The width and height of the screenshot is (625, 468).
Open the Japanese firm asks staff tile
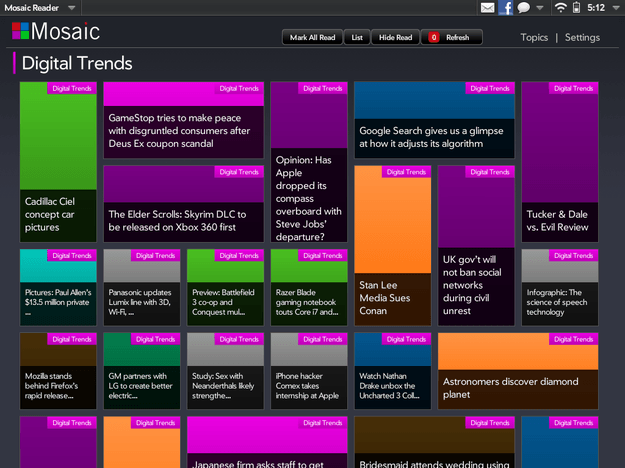[267, 442]
